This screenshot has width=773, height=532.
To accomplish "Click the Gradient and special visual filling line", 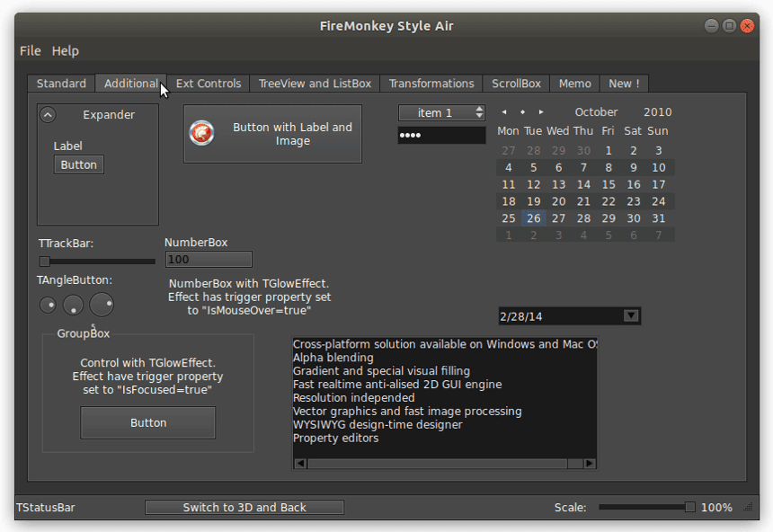I will [382, 371].
